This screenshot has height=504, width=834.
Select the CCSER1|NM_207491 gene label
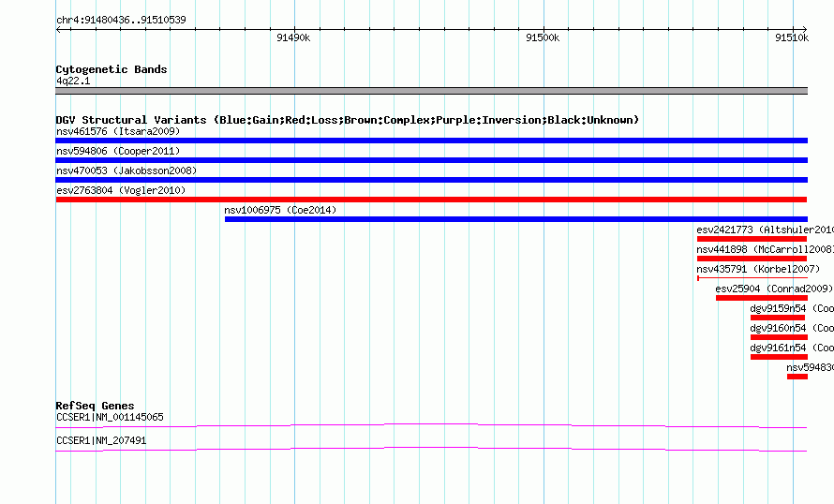click(x=101, y=440)
